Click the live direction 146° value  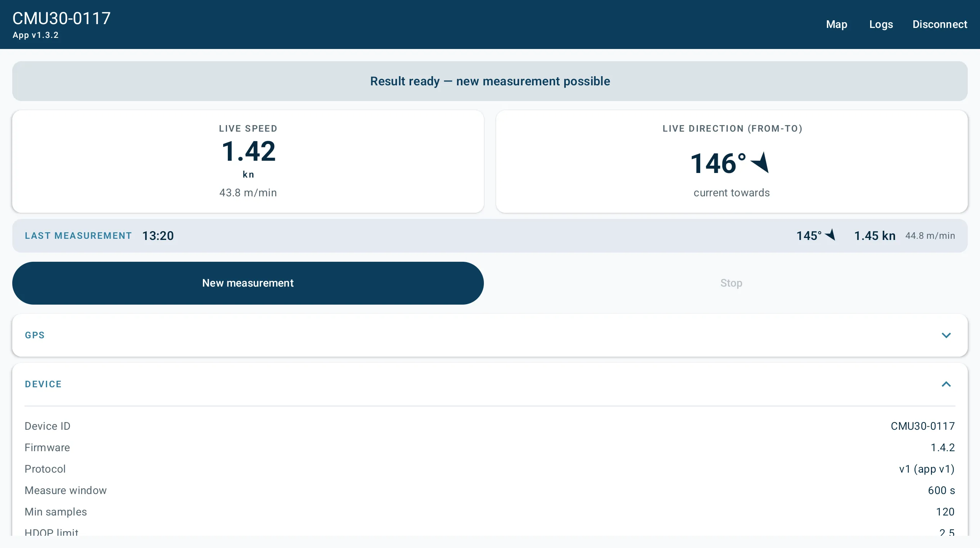(x=718, y=163)
